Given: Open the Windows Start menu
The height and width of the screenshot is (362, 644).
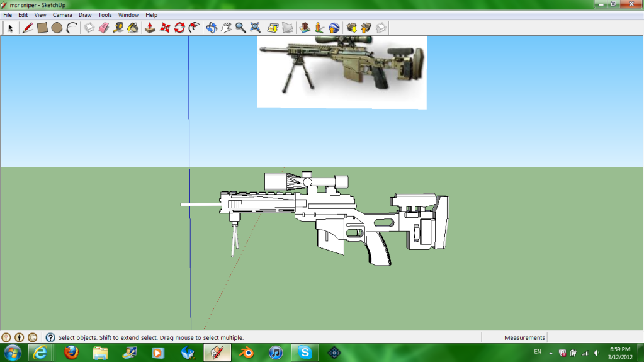Looking at the screenshot, I should pos(13,353).
